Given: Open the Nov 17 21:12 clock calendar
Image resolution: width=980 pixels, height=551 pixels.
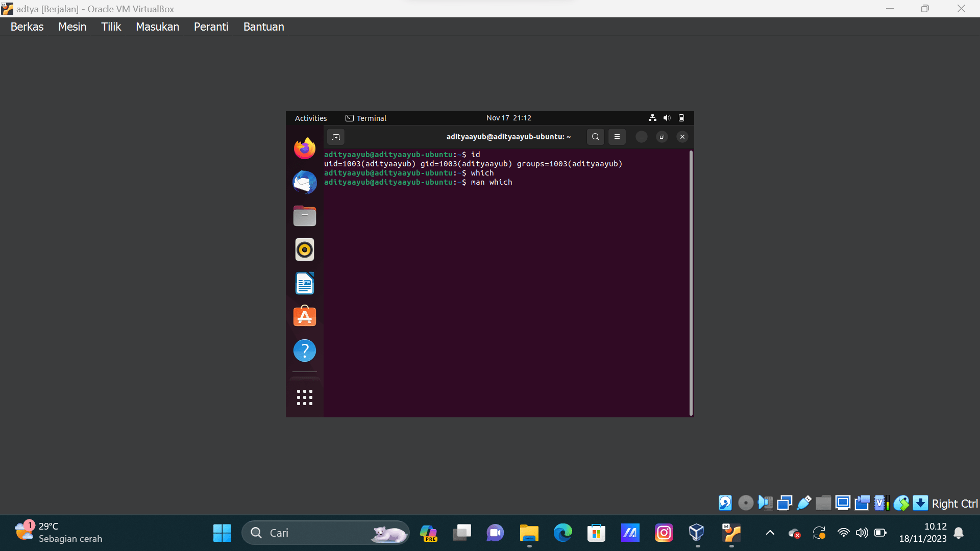Looking at the screenshot, I should (509, 118).
